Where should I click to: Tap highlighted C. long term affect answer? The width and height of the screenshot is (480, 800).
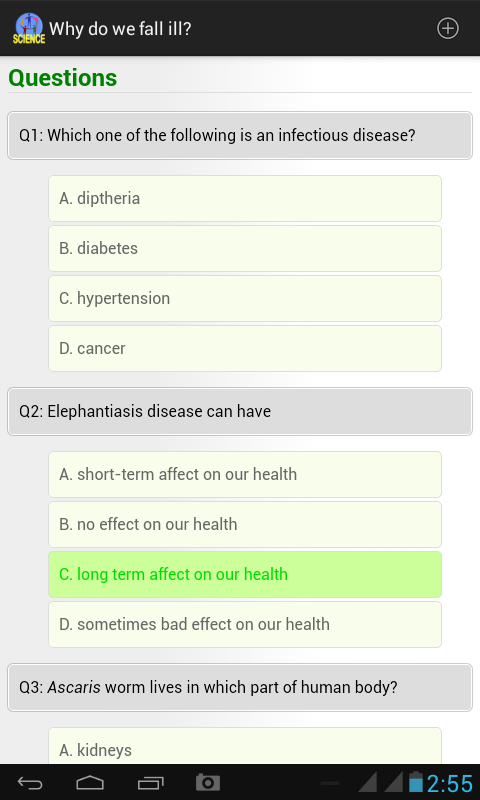pyautogui.click(x=245, y=574)
